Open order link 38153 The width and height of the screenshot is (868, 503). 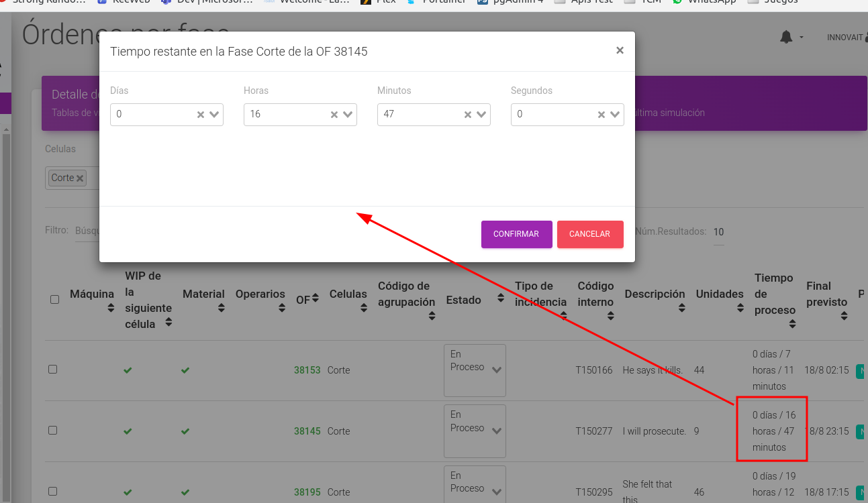pyautogui.click(x=307, y=370)
